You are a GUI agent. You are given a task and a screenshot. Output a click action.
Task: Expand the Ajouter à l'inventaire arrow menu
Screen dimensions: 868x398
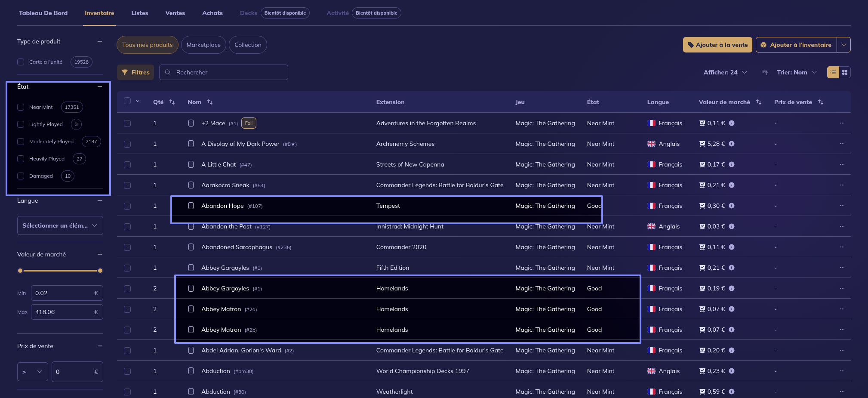click(844, 45)
